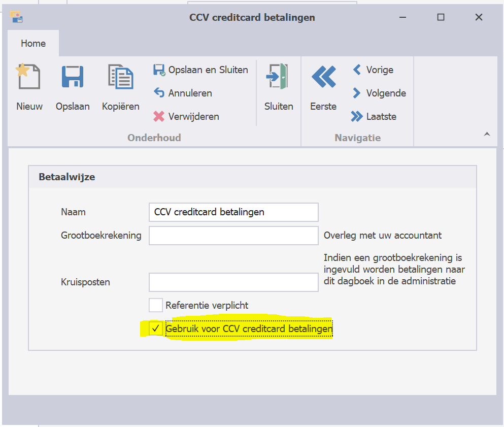The width and height of the screenshot is (504, 427).
Task: Click the Naam input field
Action: click(233, 212)
